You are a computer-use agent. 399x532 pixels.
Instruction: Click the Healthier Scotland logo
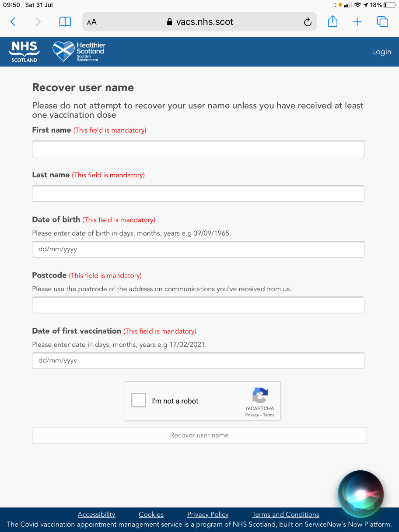coord(79,52)
